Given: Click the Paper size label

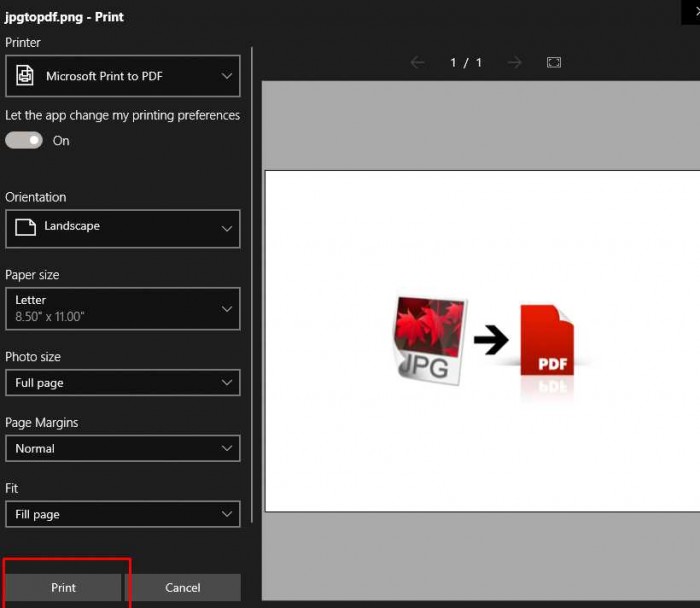Looking at the screenshot, I should (x=32, y=275).
